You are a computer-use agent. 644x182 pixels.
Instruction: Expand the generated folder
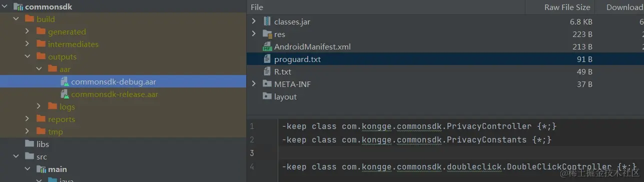point(28,32)
